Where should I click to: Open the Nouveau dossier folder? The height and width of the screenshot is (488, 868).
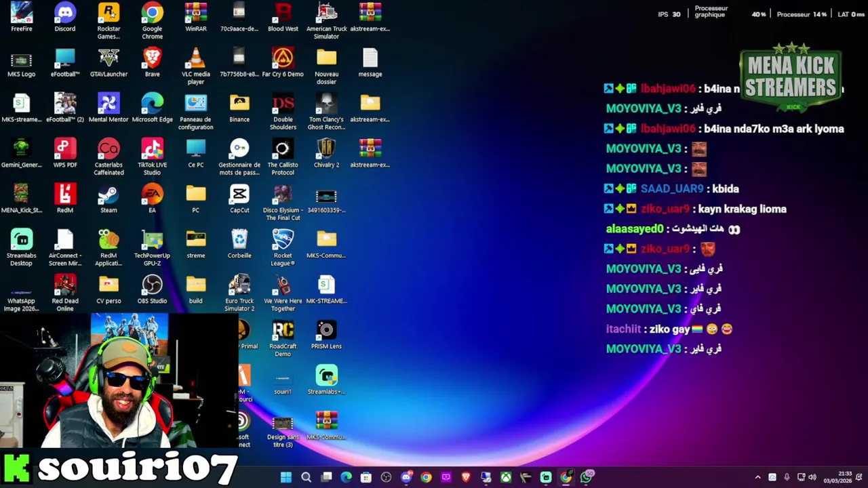(x=326, y=66)
